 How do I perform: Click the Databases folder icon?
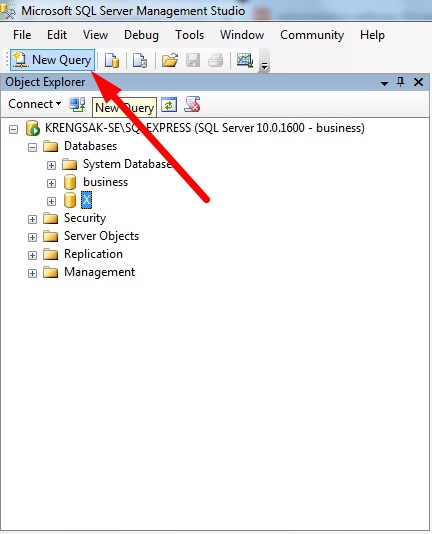coord(51,146)
